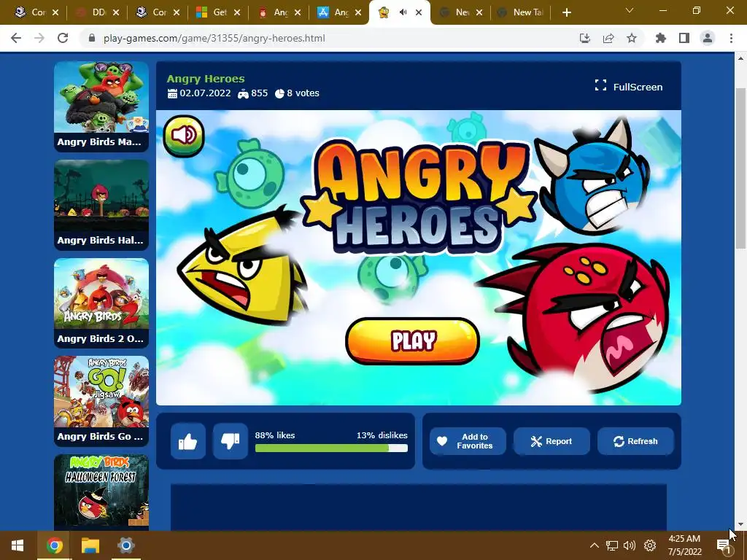Open the network status tray icon
Viewport: 747px width, 560px height.
coord(612,545)
